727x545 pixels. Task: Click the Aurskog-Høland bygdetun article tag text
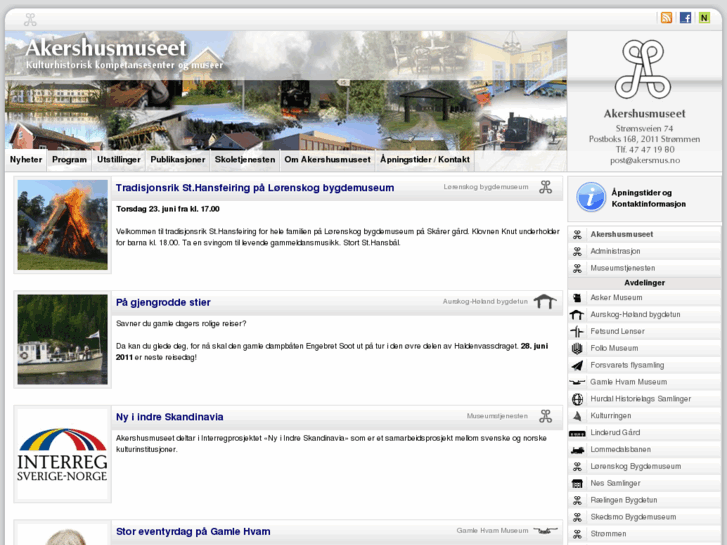485,301
